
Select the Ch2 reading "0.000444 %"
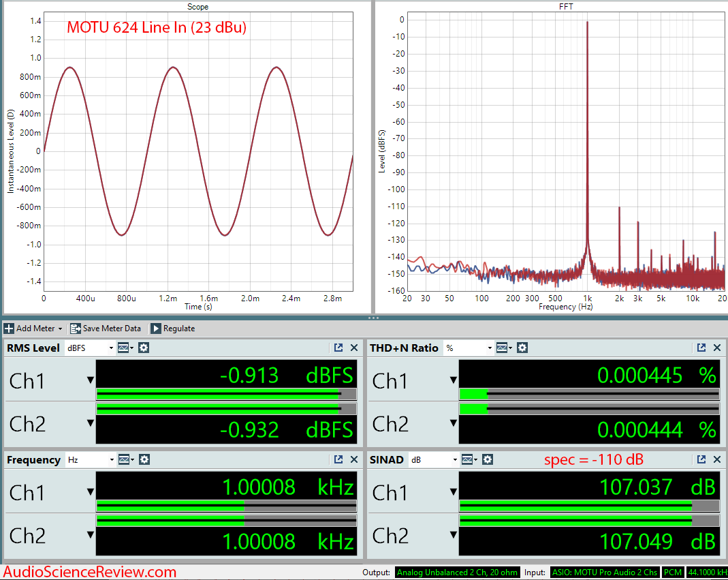click(x=657, y=430)
